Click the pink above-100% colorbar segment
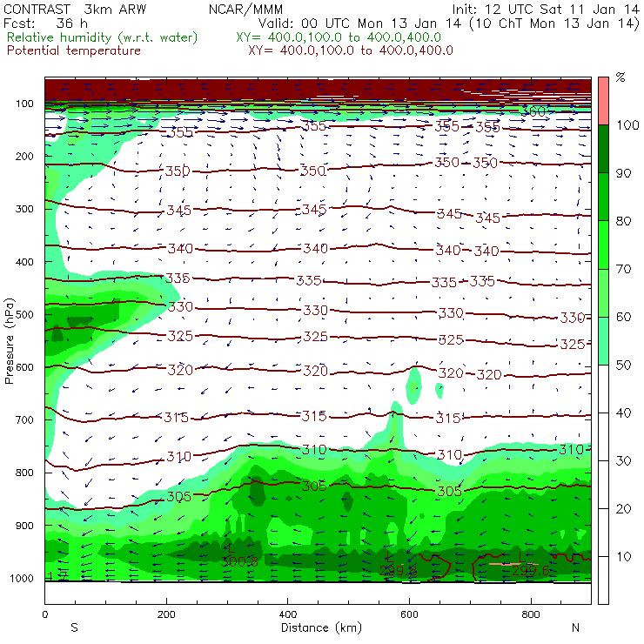The image size is (644, 644). pos(603,101)
